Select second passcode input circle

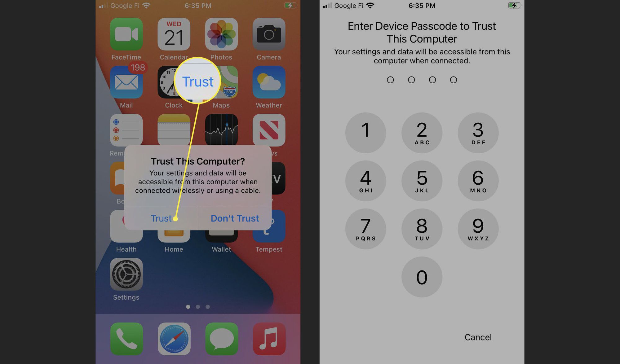(x=411, y=79)
